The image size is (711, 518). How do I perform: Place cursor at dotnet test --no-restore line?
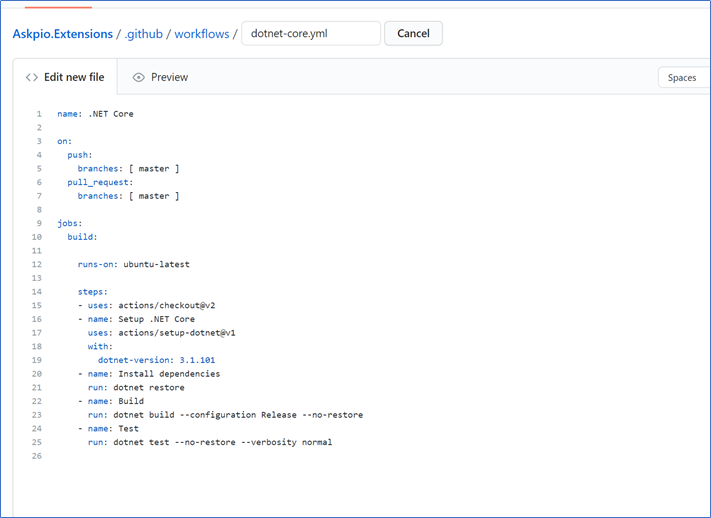click(x=210, y=442)
